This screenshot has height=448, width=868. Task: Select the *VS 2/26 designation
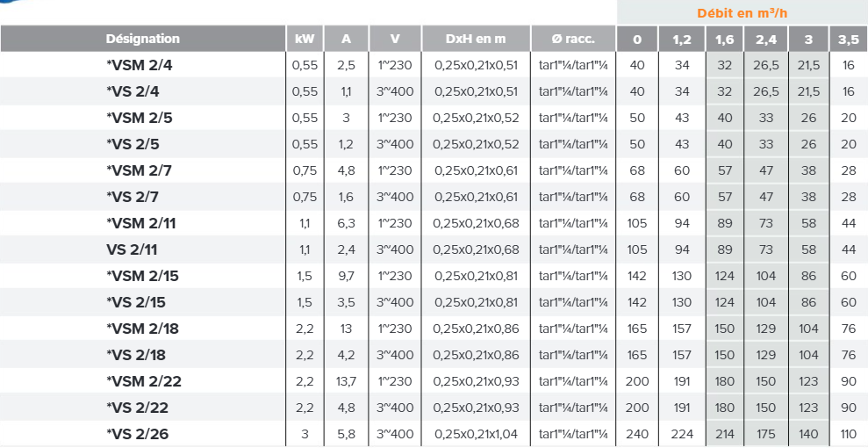tap(137, 434)
